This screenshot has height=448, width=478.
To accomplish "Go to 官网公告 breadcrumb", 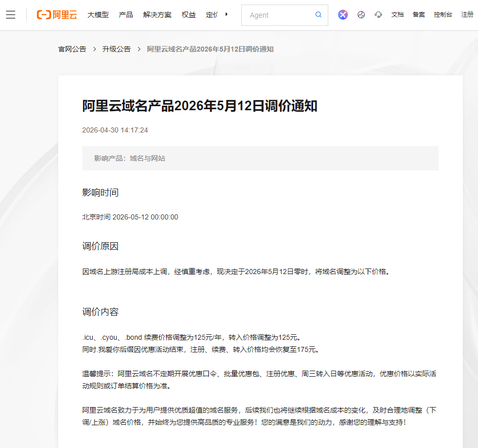I will tap(72, 49).
